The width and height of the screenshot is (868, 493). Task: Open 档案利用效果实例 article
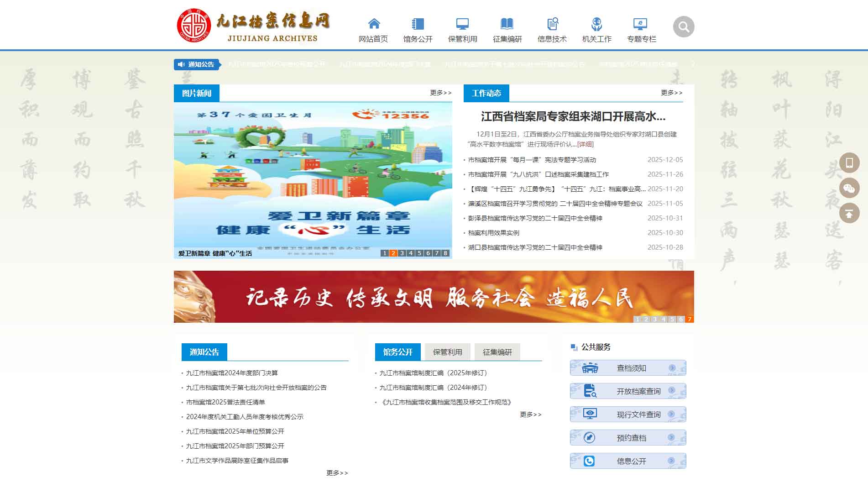pyautogui.click(x=494, y=233)
